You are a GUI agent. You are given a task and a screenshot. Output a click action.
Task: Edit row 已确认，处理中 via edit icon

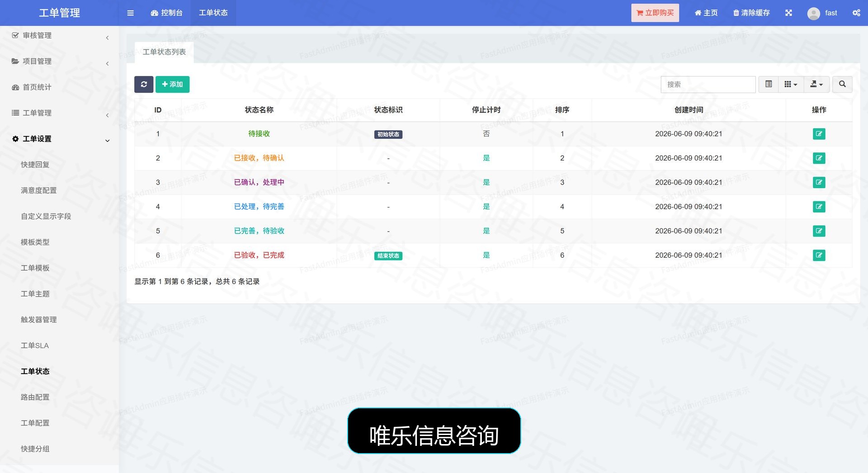[819, 182]
